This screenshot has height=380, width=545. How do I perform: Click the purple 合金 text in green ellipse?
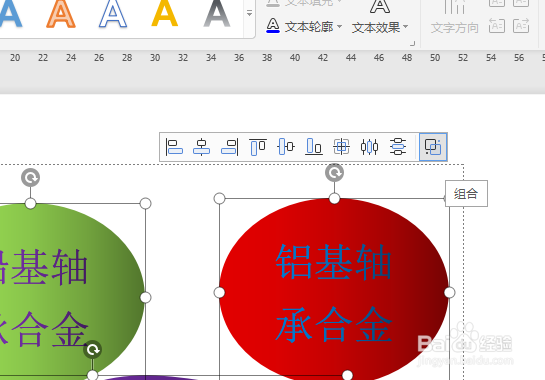pyautogui.click(x=49, y=330)
